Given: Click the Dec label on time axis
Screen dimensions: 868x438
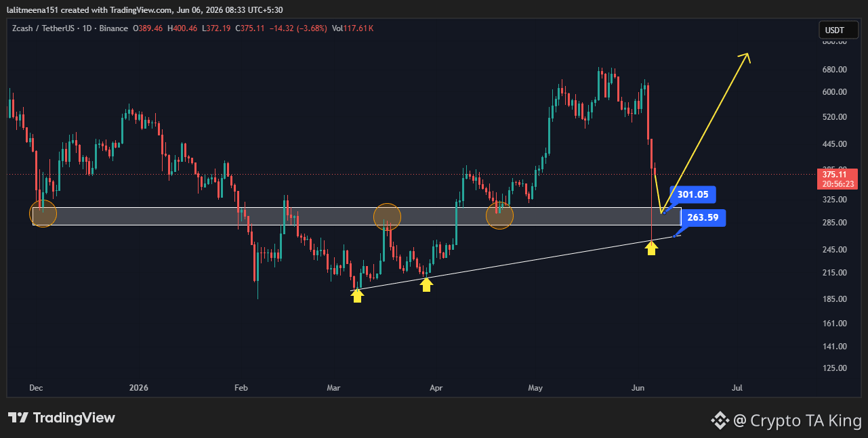Looking at the screenshot, I should pos(36,388).
